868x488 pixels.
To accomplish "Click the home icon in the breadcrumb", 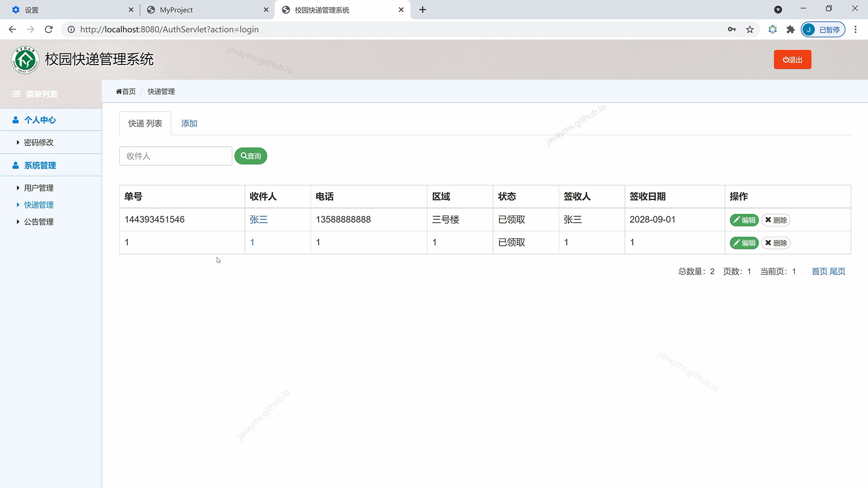I will click(x=119, y=91).
